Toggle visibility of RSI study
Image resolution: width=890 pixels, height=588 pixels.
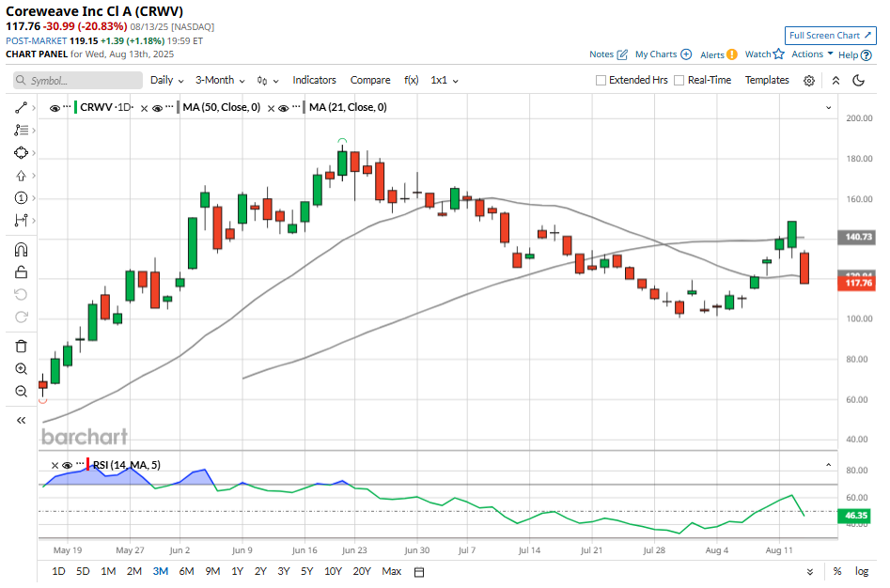click(x=67, y=466)
